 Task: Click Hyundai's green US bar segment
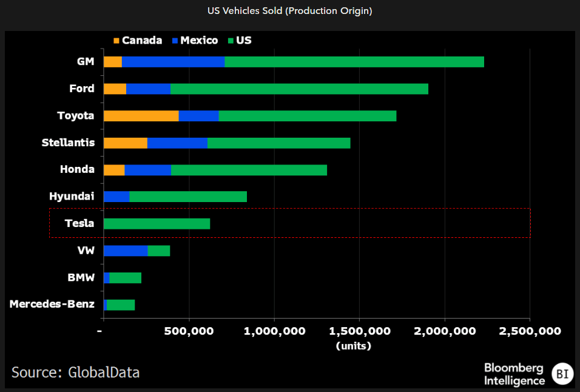(x=188, y=196)
